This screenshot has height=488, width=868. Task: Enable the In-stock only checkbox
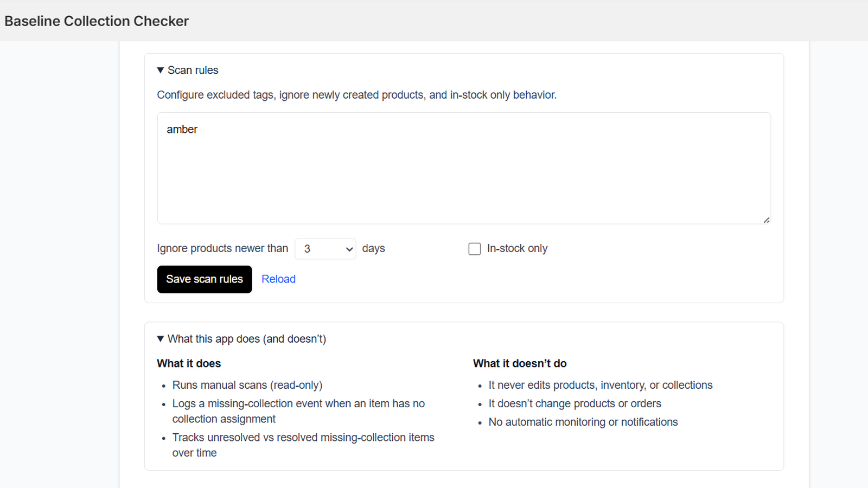tap(475, 249)
